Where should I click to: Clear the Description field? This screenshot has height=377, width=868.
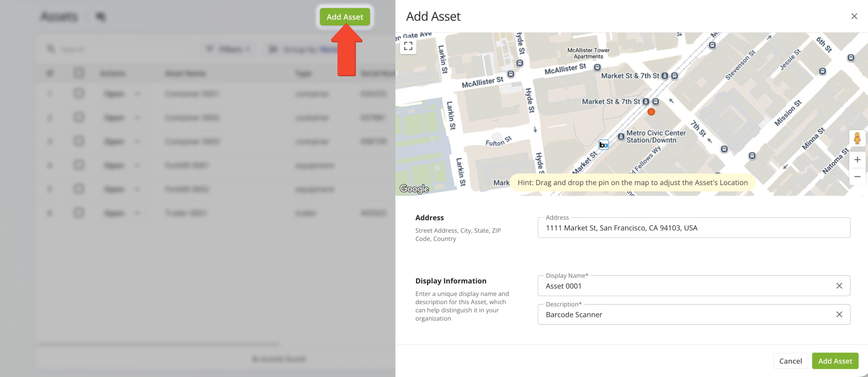(839, 314)
